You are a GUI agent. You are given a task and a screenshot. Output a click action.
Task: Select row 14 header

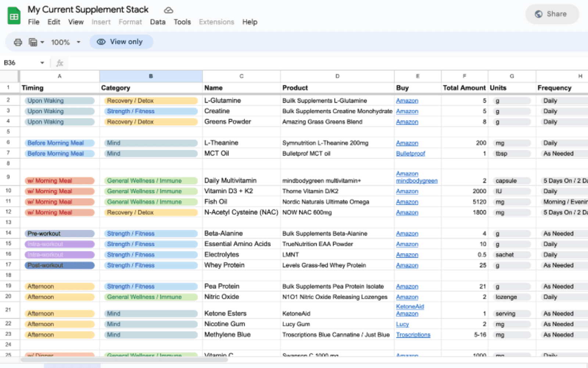point(8,233)
